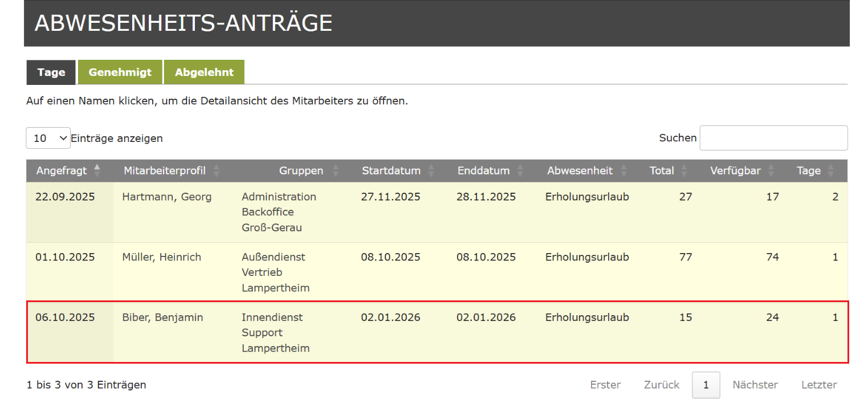This screenshot has width=868, height=403.
Task: Switch to the Genehmigt tab
Action: (x=120, y=72)
